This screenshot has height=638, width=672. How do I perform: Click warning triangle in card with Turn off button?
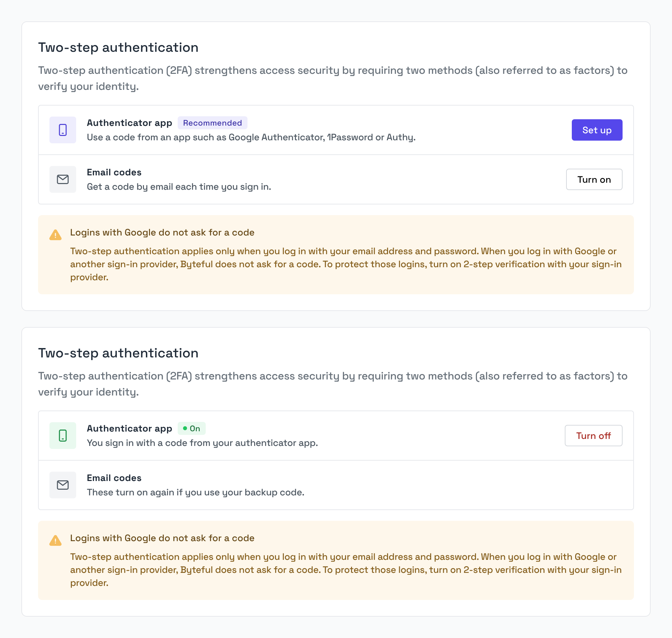click(x=55, y=540)
